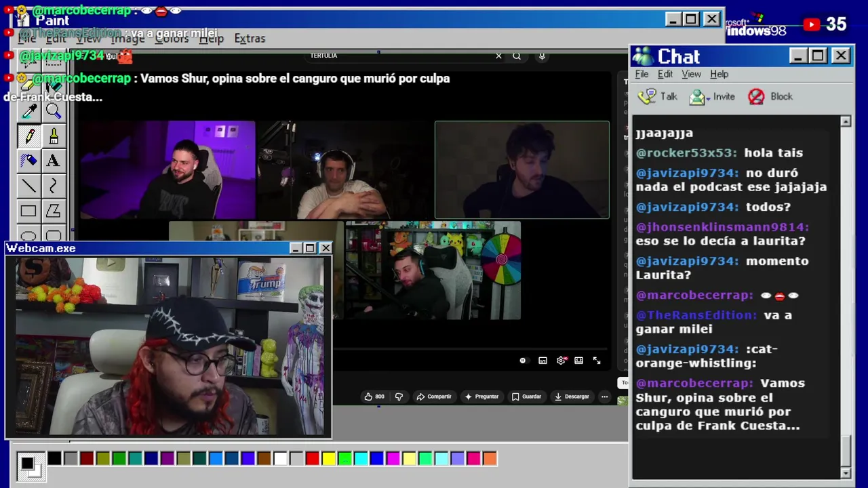Select the Pencil tool in Paint

pyautogui.click(x=28, y=136)
